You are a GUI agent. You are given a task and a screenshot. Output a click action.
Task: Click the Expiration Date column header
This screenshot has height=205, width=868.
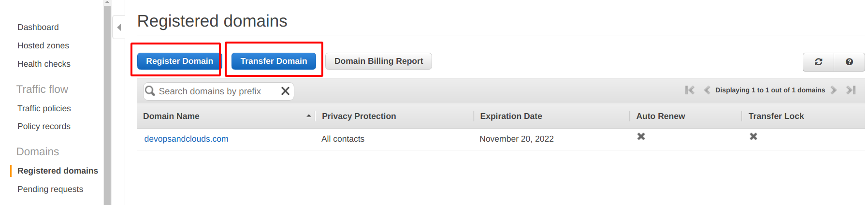pyautogui.click(x=511, y=116)
